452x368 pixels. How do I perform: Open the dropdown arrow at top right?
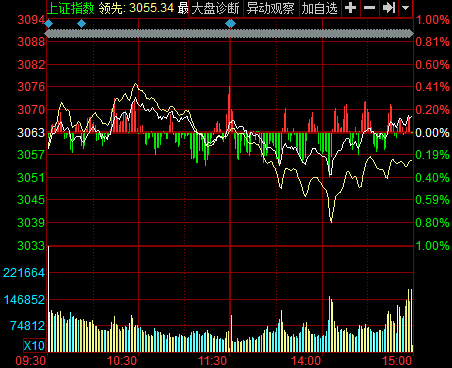(x=406, y=8)
